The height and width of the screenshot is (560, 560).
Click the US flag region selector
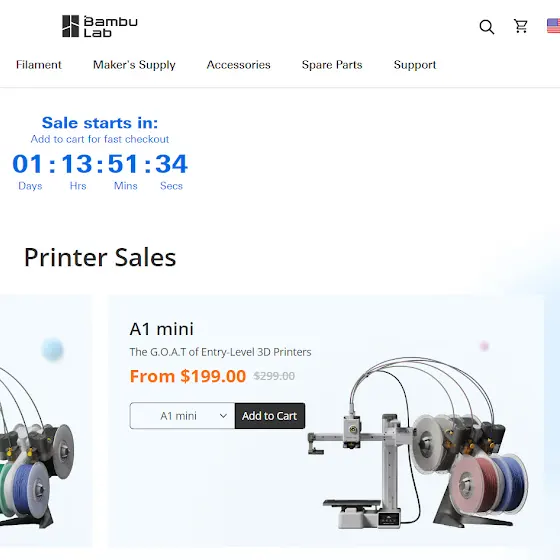click(554, 26)
